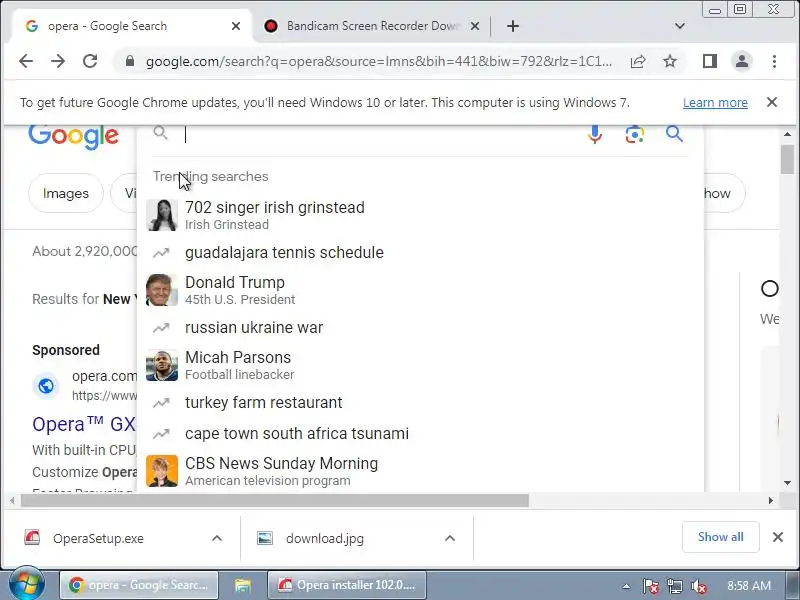This screenshot has width=800, height=600.
Task: Expand options for download.jpg download
Action: tap(449, 538)
